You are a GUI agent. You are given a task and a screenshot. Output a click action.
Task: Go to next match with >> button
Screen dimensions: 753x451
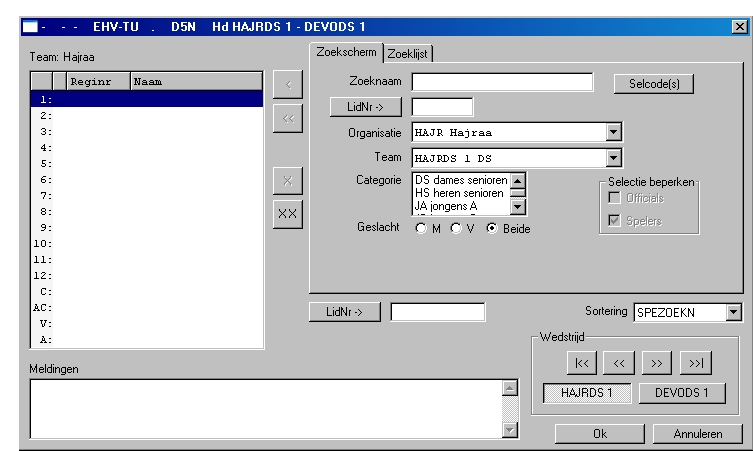coord(656,363)
